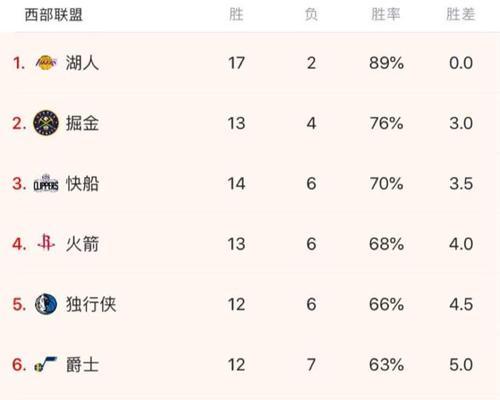Open the 掘金 team name
Image resolution: width=500 pixels, height=400 pixels.
82,123
